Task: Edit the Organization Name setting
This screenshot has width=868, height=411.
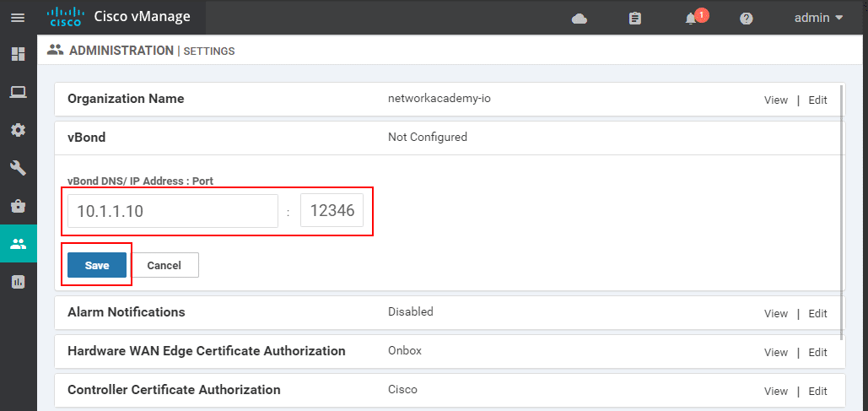Action: (x=817, y=100)
